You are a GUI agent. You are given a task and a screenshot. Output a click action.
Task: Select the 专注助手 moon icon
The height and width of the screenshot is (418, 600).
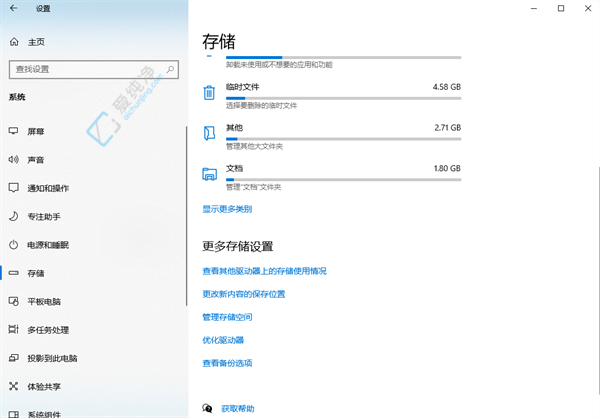coord(13,216)
